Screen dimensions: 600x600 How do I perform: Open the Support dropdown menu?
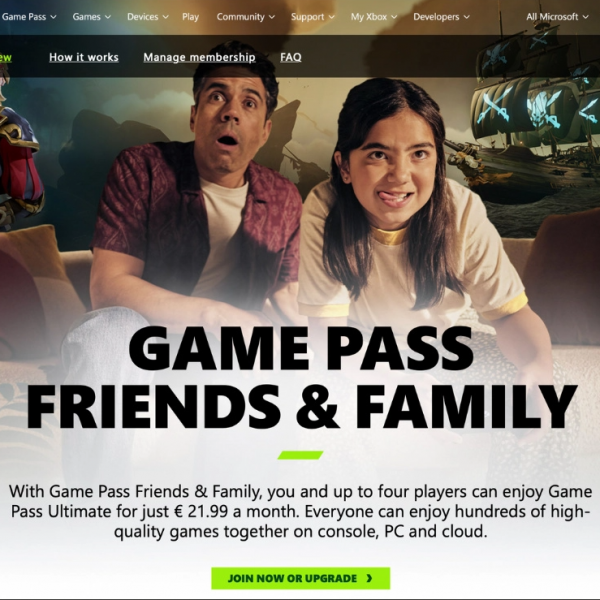point(313,17)
